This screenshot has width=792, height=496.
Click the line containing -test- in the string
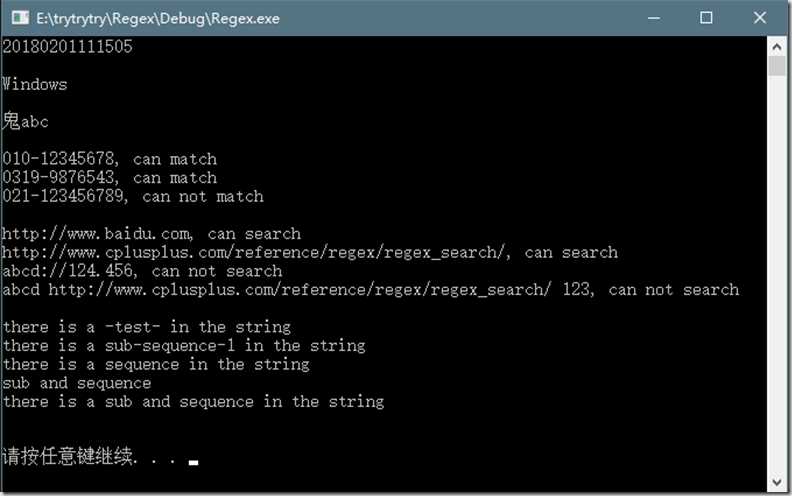147,327
